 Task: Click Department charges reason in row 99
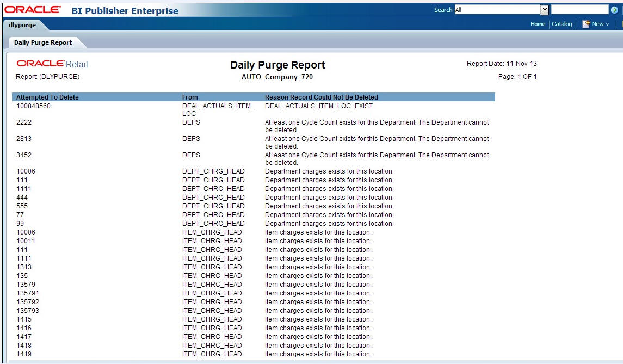(x=329, y=224)
